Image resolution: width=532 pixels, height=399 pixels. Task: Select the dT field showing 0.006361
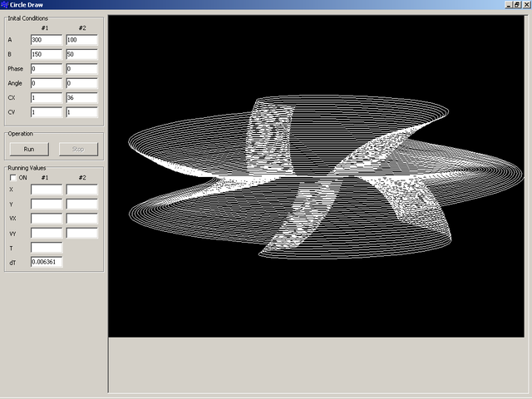47,262
